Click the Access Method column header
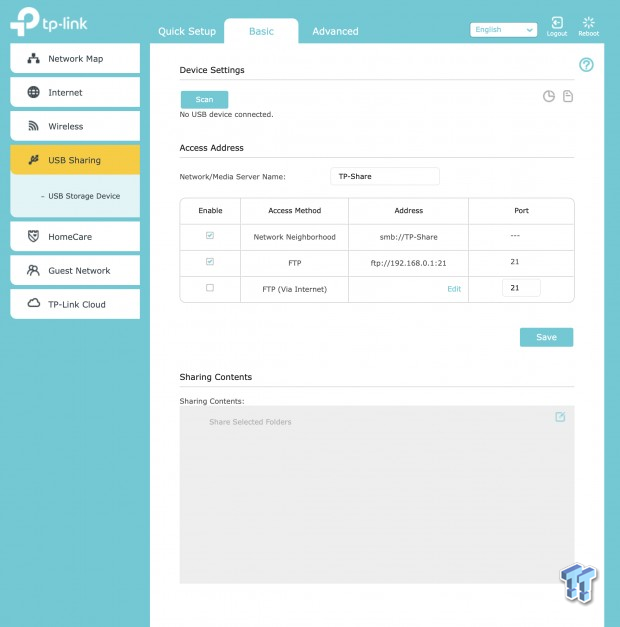The height and width of the screenshot is (627, 620). pyautogui.click(x=294, y=211)
